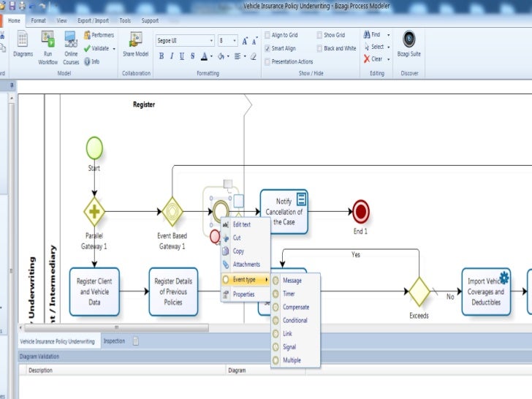The image size is (532, 399).
Task: Expand the text alignment dropdown arrow
Action: (x=245, y=56)
